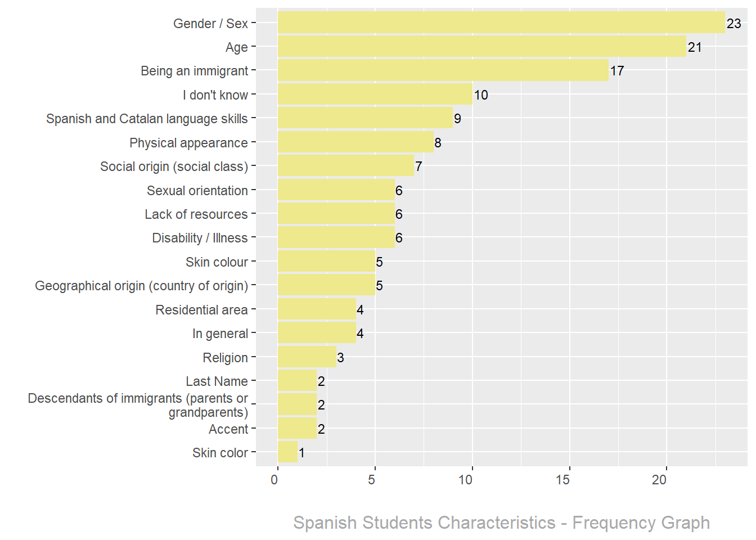Select the Residential area bar
The width and height of the screenshot is (756, 540).
317,309
